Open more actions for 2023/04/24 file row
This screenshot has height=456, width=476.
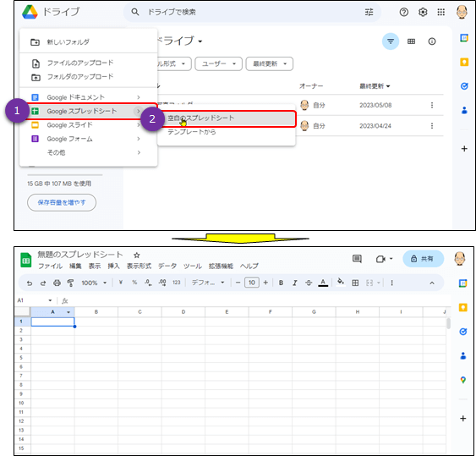click(432, 126)
